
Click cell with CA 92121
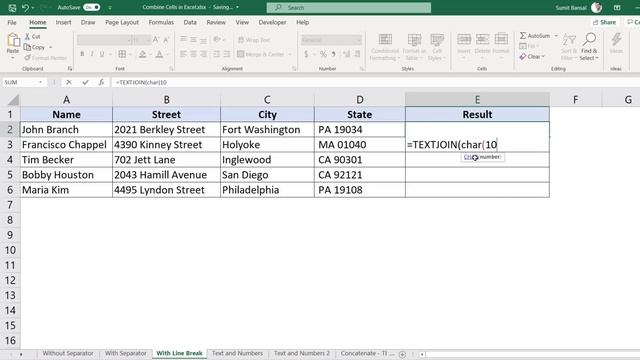(x=360, y=175)
